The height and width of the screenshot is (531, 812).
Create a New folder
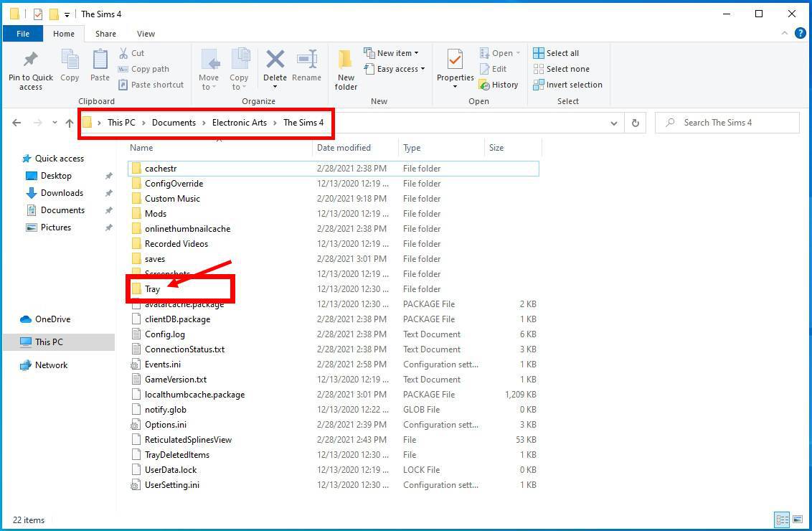pos(346,70)
